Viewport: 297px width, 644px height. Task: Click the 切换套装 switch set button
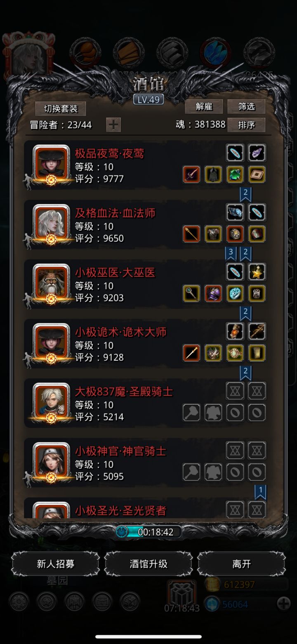click(61, 109)
